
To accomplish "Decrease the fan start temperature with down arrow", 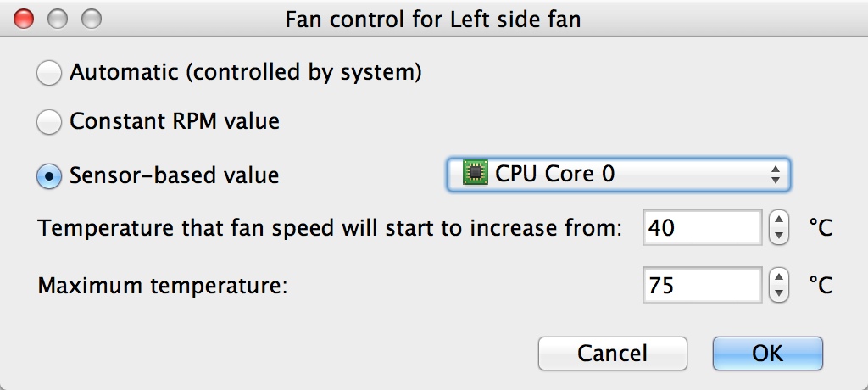I will click(778, 236).
